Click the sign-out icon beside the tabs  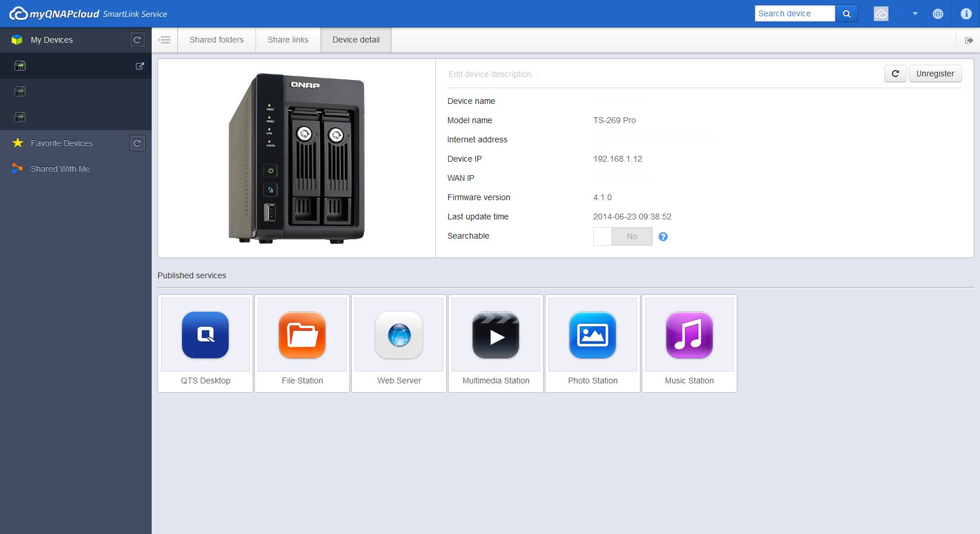(968, 40)
